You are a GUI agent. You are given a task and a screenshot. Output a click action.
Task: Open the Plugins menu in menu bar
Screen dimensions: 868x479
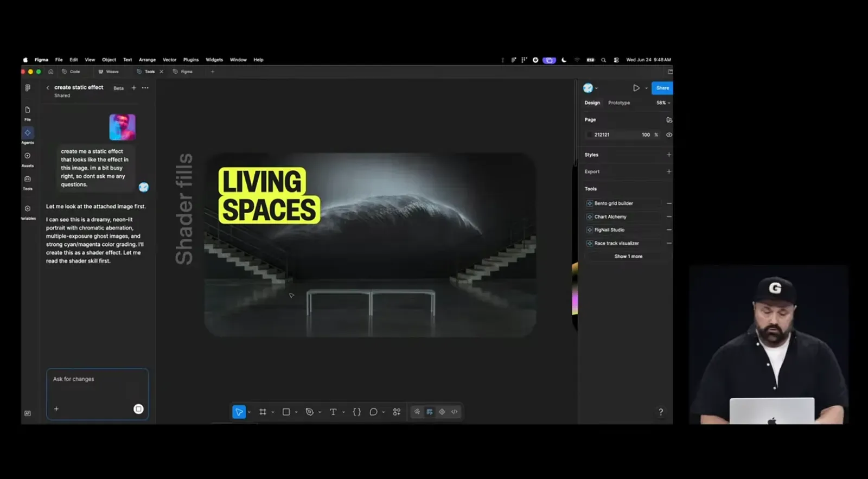(x=191, y=60)
